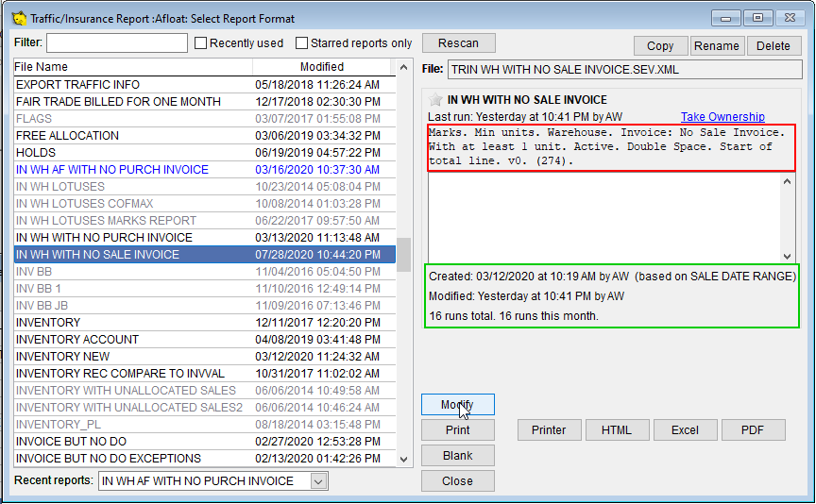Screen dimensions: 816x504
Task: Click the Blank button
Action: [458, 456]
